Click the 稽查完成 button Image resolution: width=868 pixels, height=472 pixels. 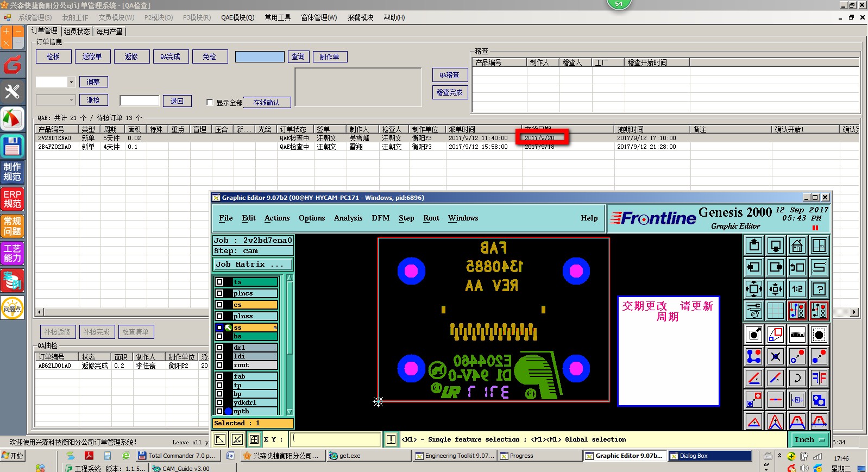(450, 92)
